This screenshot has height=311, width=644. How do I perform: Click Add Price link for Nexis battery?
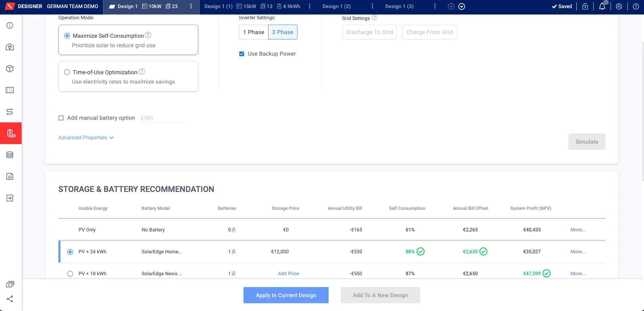pos(288,274)
